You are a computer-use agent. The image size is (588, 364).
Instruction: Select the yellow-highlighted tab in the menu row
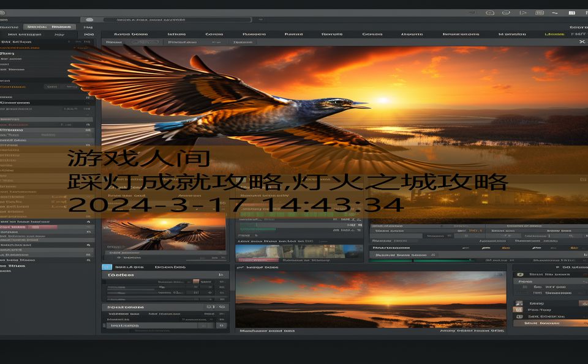point(554,34)
